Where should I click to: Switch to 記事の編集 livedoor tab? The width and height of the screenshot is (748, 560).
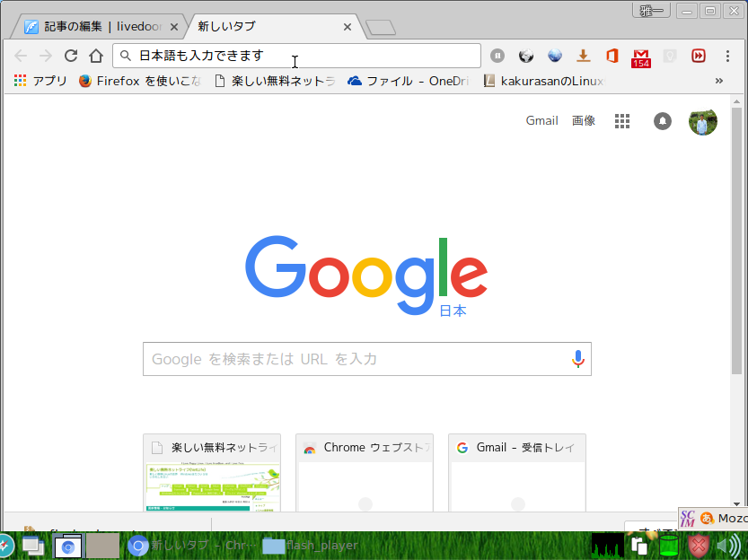pyautogui.click(x=98, y=27)
